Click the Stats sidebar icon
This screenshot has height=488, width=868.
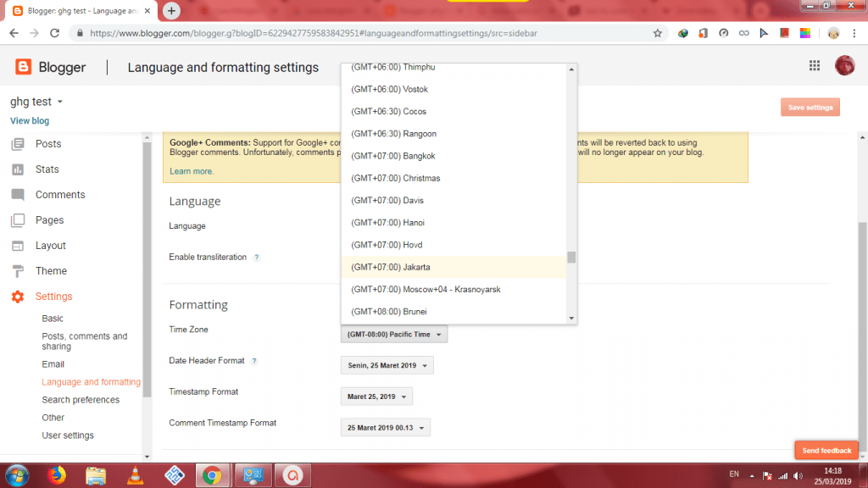click(x=18, y=169)
